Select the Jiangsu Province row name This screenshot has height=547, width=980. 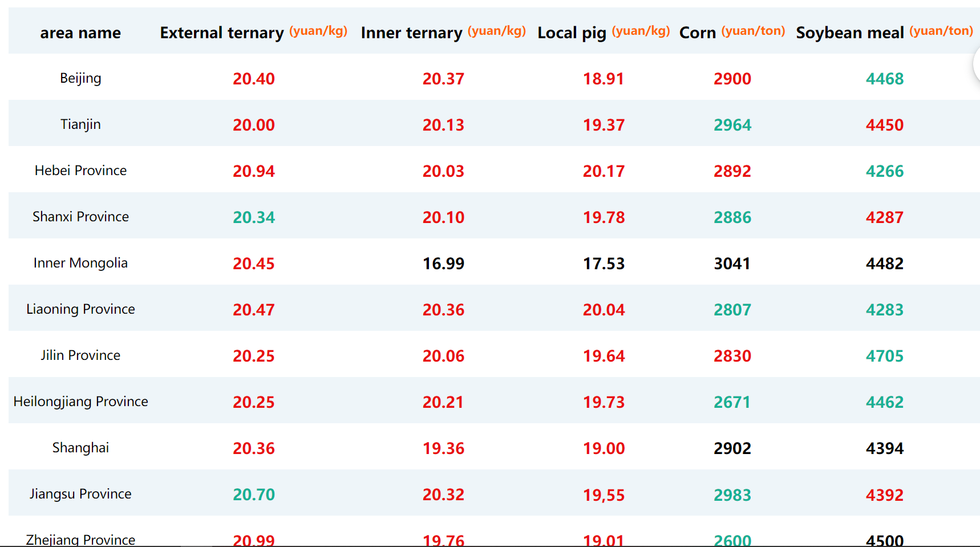pos(80,494)
